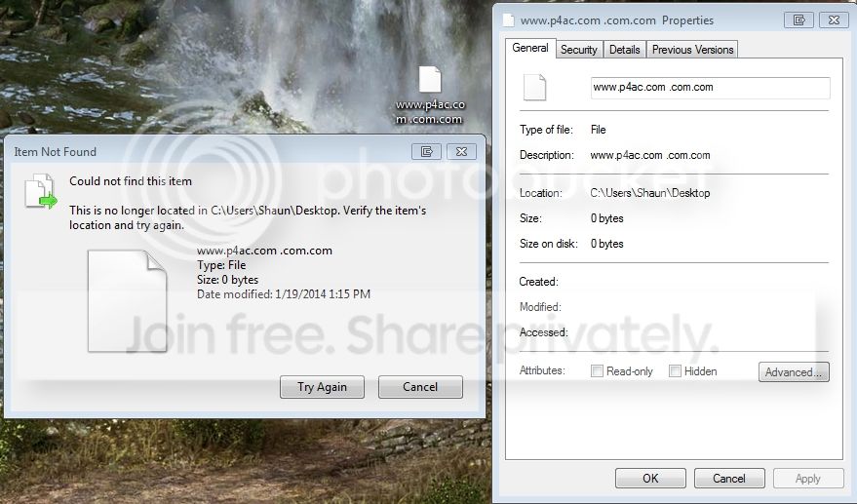This screenshot has height=504, width=857.
Task: Click the 'C:\Users\Shaun\Desktop' location value in Properties
Action: pos(650,193)
